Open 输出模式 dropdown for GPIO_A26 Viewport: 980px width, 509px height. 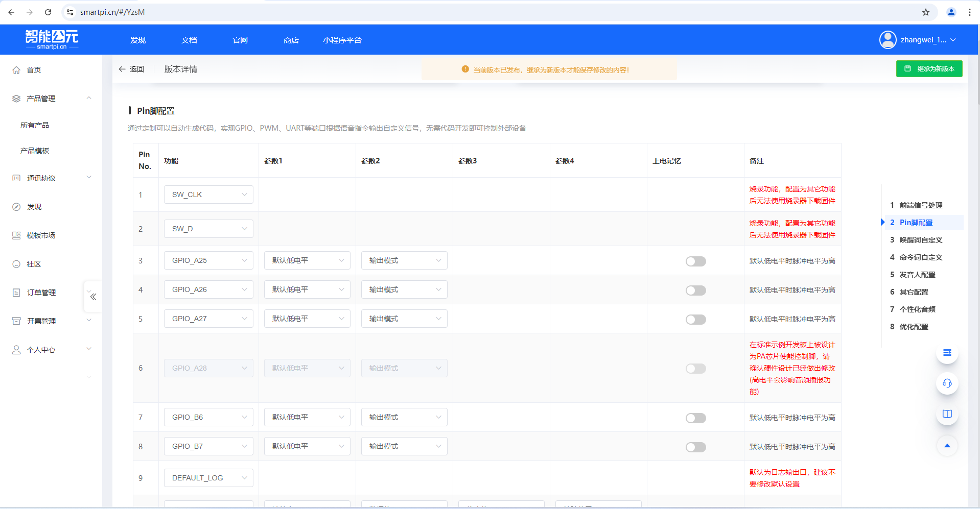(x=404, y=289)
